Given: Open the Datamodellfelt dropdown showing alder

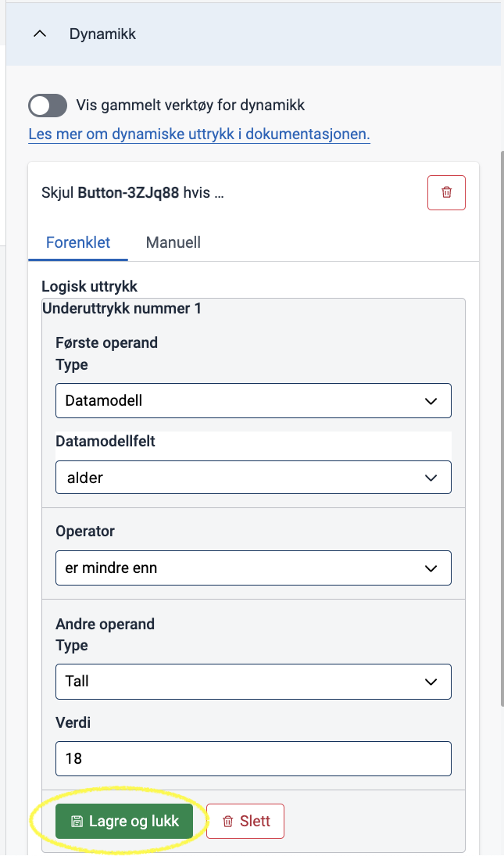Looking at the screenshot, I should (x=253, y=478).
